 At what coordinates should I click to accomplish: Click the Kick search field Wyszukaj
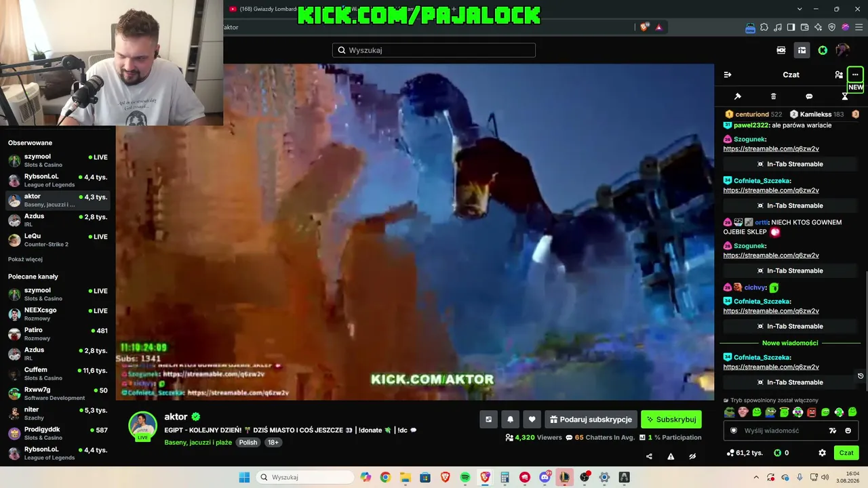(x=434, y=50)
